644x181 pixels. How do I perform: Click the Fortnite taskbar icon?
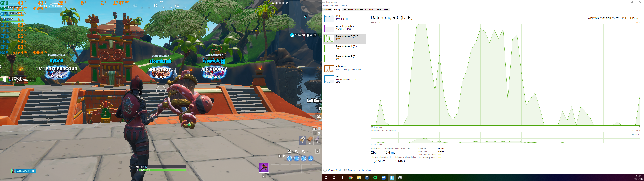pos(392,178)
